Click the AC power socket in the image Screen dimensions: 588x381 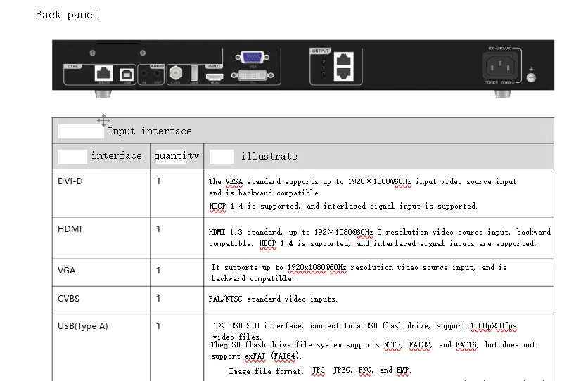[x=500, y=66]
